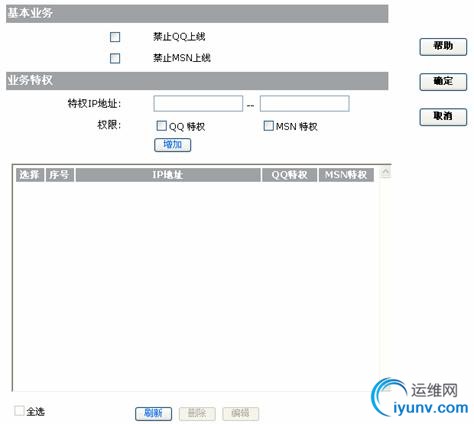Click the 选择 column header

pos(30,175)
